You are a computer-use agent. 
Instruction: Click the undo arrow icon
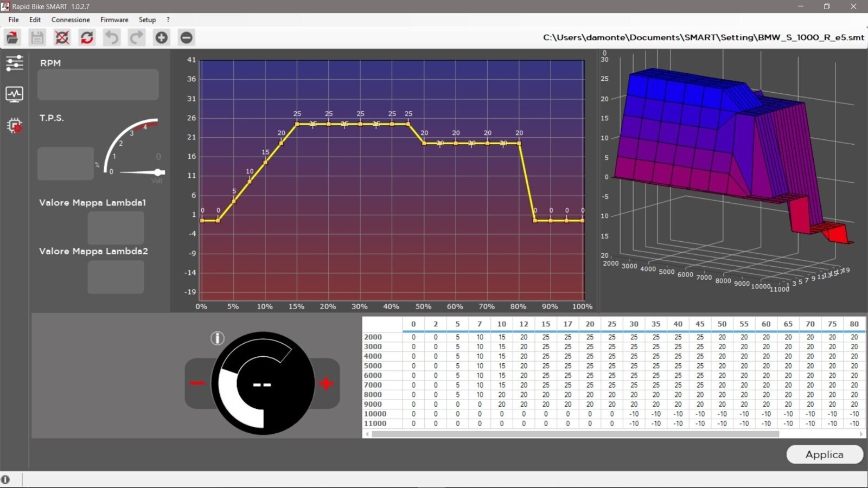(x=112, y=37)
